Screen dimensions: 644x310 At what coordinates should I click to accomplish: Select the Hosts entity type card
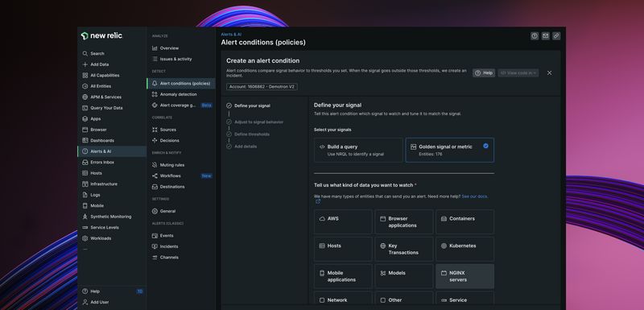tap(344, 250)
